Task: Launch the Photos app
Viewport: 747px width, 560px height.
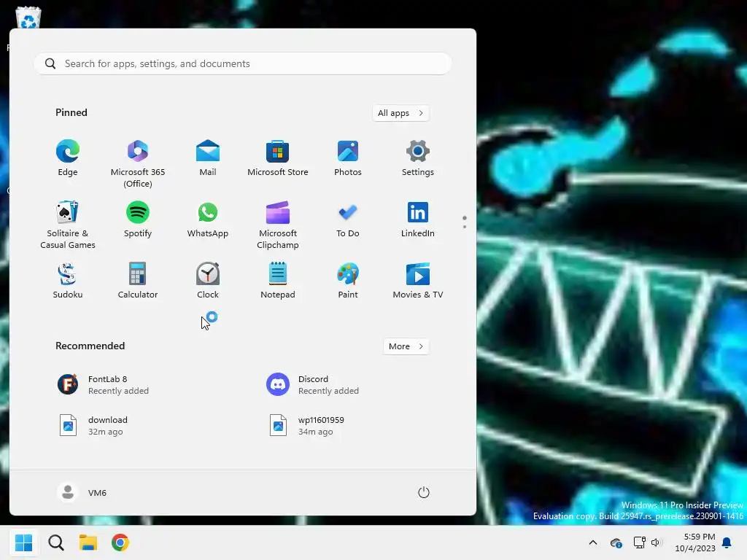Action: [x=348, y=158]
